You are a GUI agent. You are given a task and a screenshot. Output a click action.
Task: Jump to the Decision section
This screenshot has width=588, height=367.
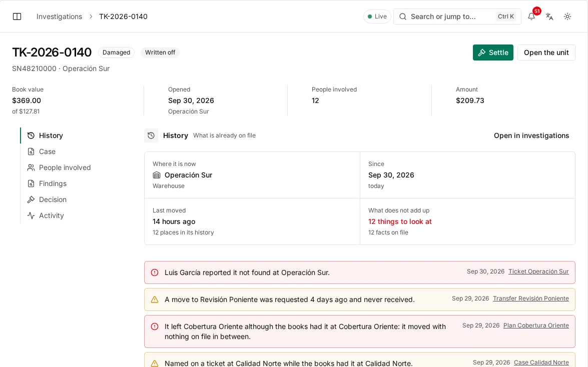[x=53, y=199]
